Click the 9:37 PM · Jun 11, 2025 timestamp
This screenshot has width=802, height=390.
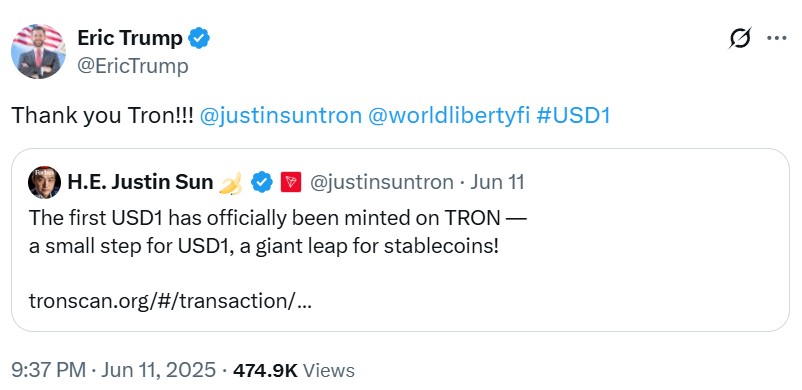113,371
